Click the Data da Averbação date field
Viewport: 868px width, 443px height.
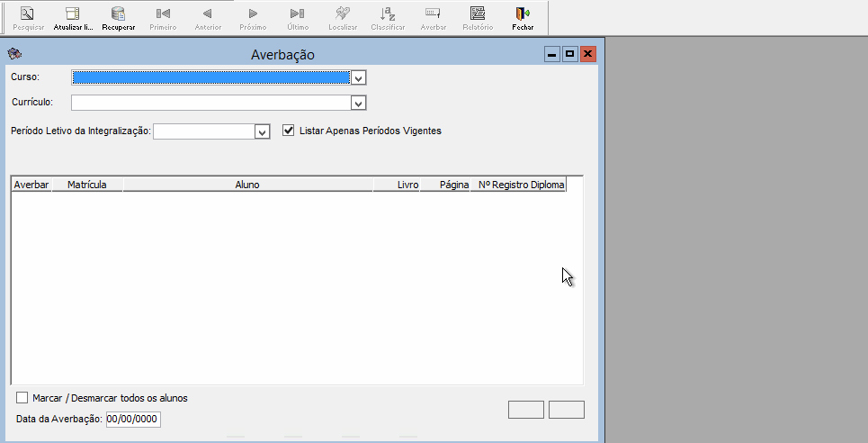(x=133, y=419)
